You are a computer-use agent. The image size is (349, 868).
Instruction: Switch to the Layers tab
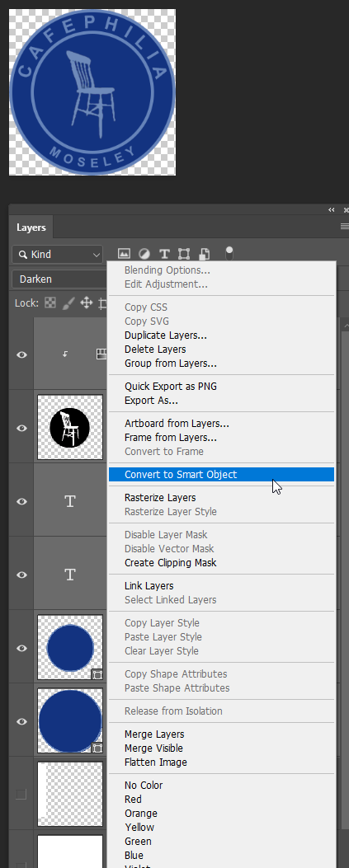click(x=31, y=228)
